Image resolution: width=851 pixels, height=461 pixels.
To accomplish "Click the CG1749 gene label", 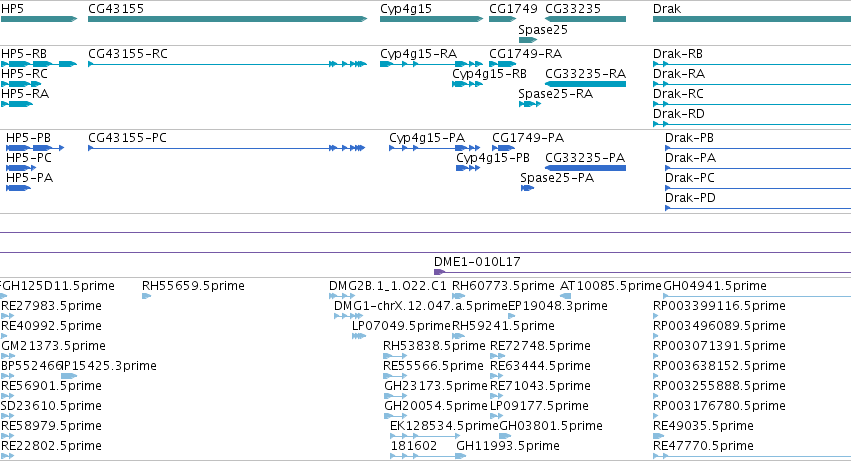I will click(513, 9).
